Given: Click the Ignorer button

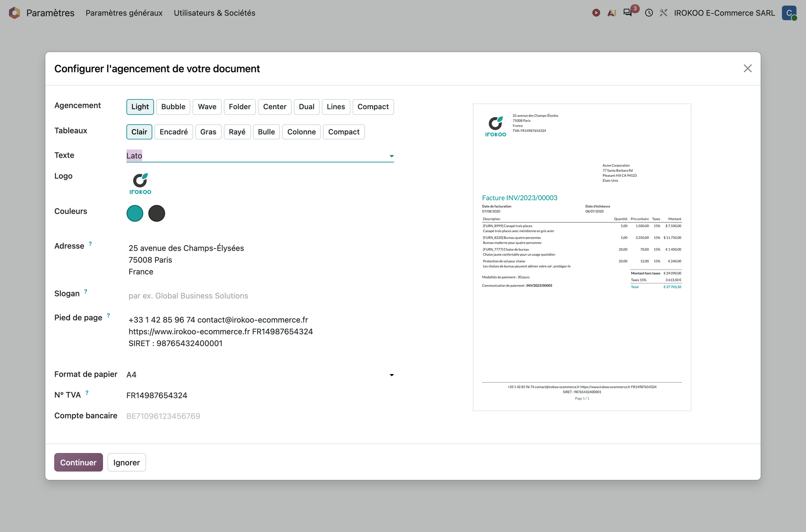Looking at the screenshot, I should [x=126, y=462].
